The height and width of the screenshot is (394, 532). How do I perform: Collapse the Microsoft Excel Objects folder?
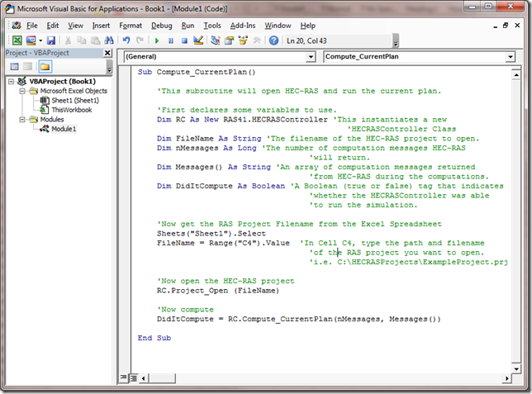[x=22, y=91]
